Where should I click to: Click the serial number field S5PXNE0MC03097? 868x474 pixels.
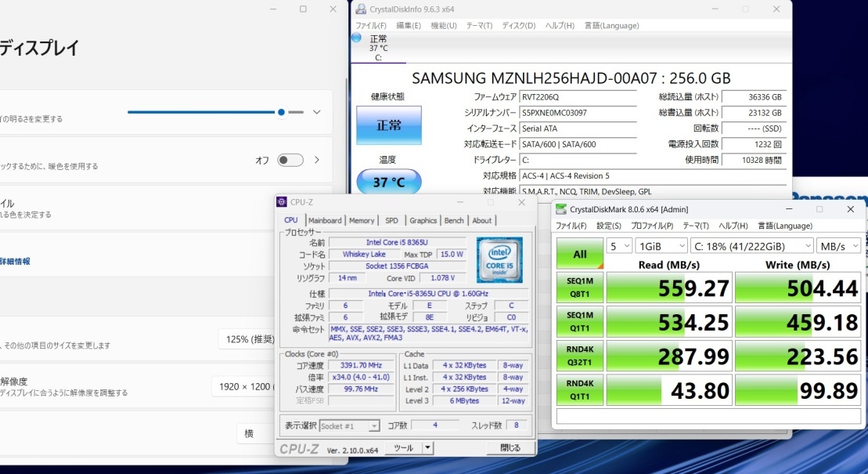(x=578, y=113)
